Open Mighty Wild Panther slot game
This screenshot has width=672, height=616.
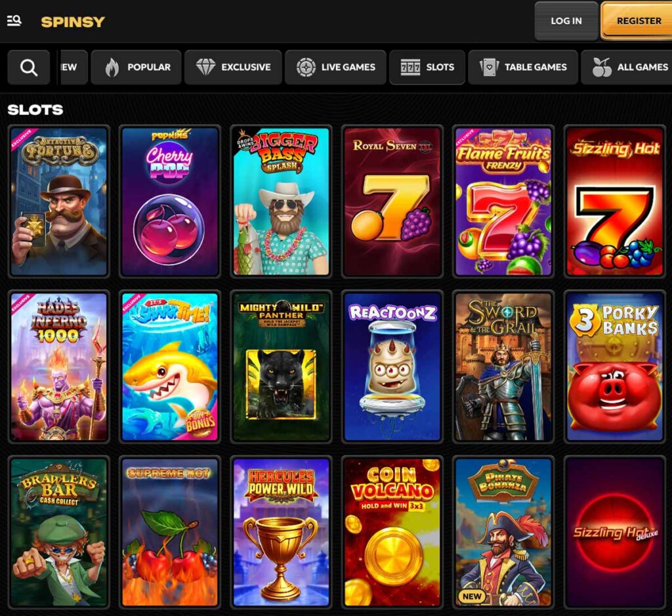pos(281,367)
